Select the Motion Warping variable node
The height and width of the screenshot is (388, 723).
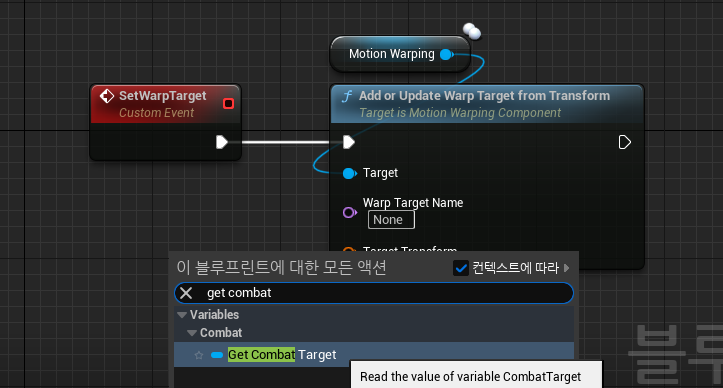(x=400, y=54)
